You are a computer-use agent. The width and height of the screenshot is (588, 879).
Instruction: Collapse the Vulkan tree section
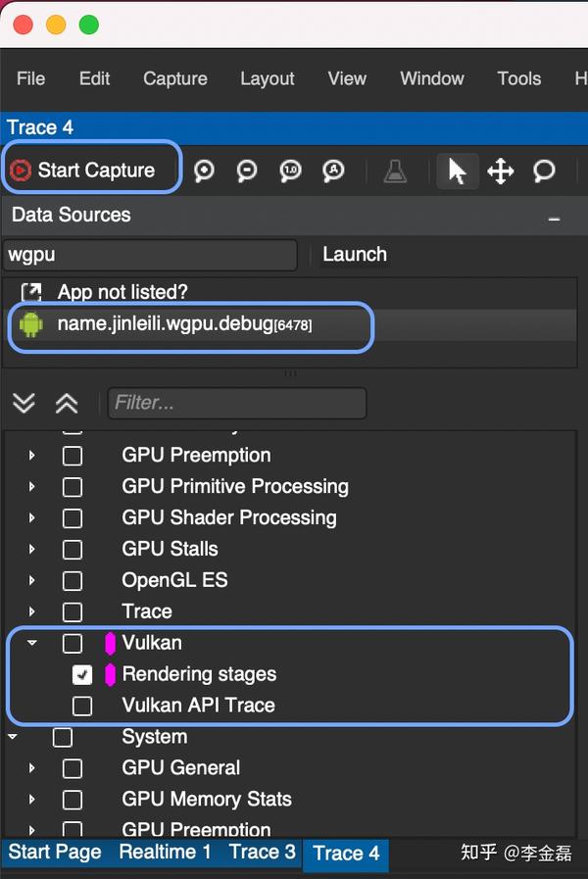click(x=31, y=643)
